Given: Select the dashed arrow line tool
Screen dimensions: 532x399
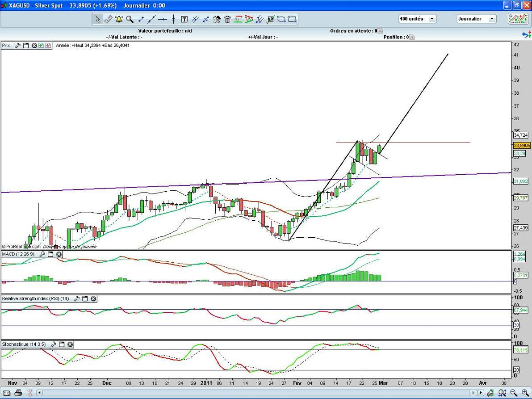Looking at the screenshot, I should [206, 19].
